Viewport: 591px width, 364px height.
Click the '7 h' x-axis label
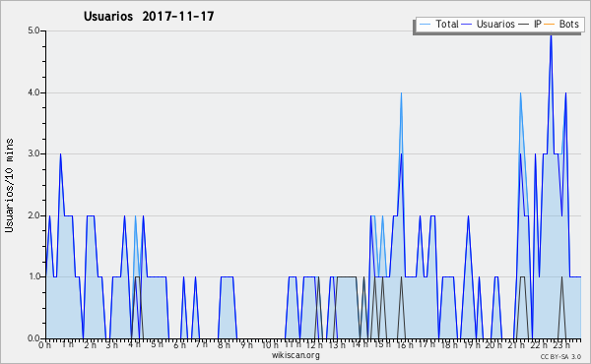coord(201,344)
